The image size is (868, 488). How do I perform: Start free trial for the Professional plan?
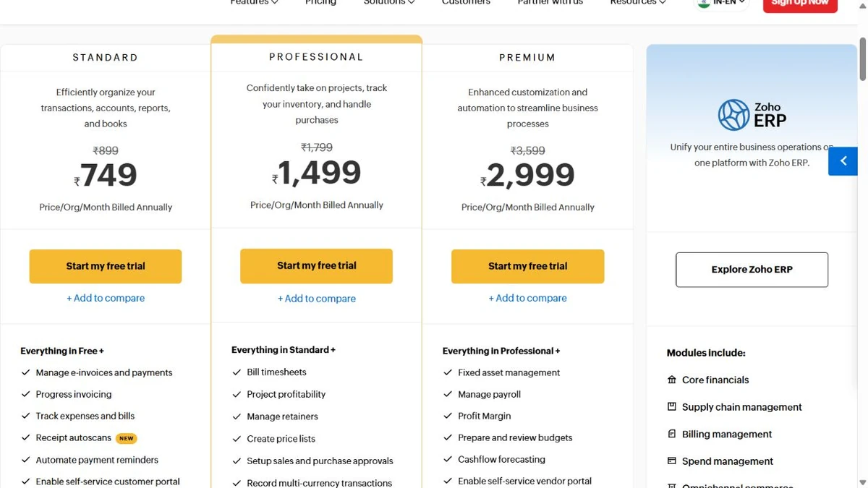[317, 266]
